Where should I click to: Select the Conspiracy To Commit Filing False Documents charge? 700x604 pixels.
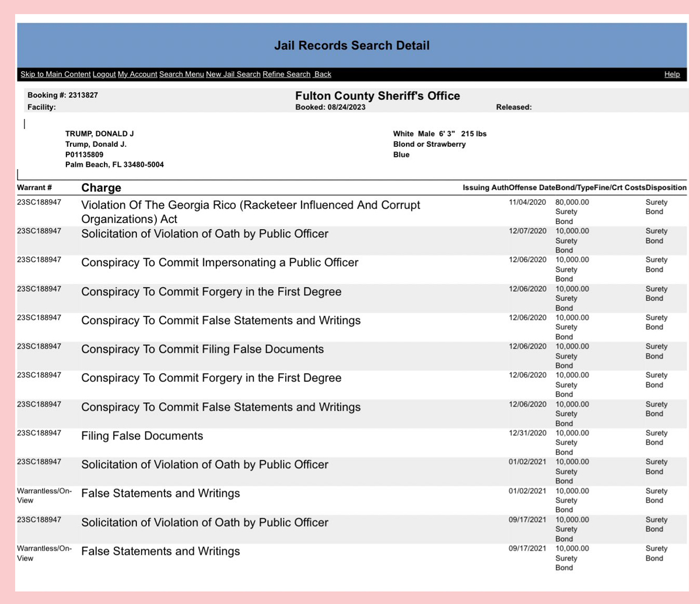click(202, 350)
